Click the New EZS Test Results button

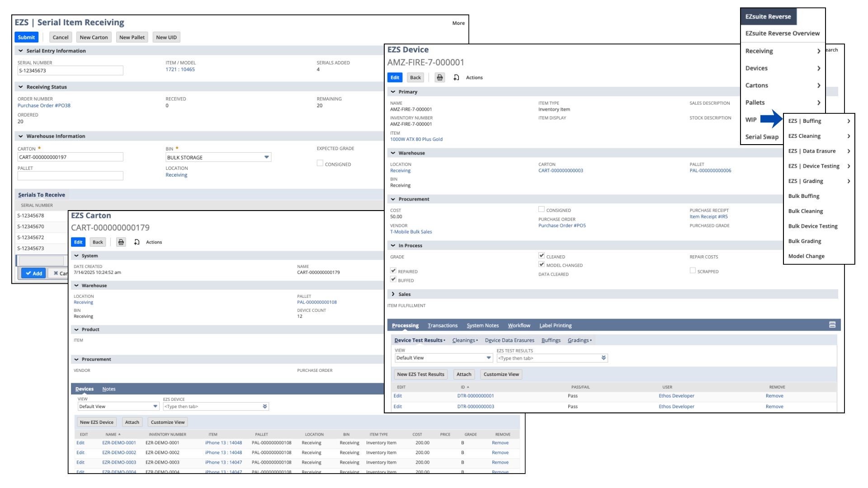point(420,374)
